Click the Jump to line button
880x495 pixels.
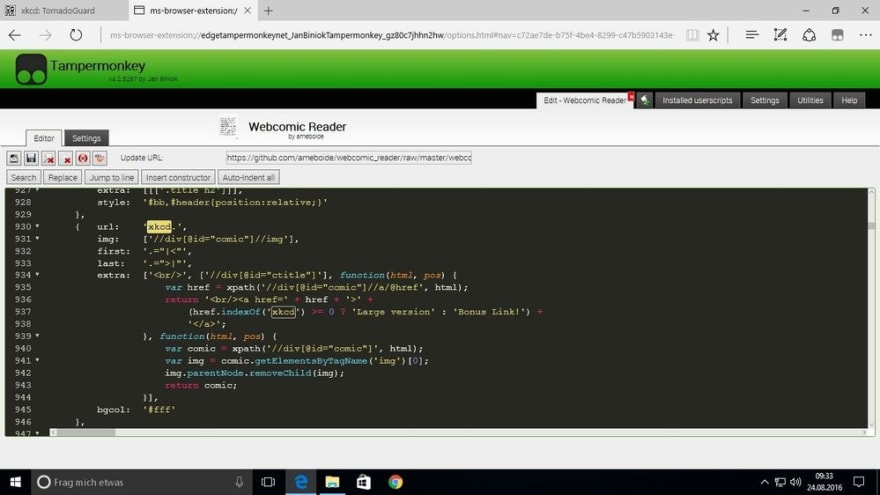click(112, 177)
